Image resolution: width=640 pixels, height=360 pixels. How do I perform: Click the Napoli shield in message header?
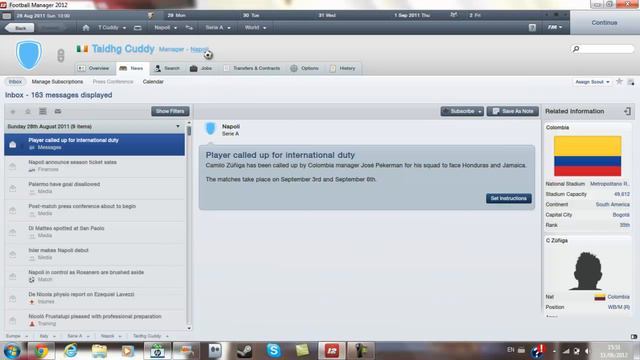click(211, 129)
